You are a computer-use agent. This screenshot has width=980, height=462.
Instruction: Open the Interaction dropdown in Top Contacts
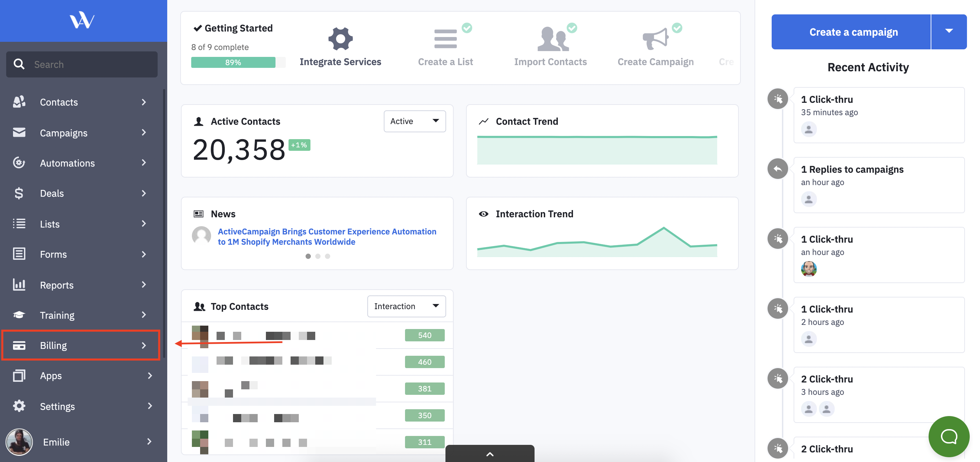tap(406, 306)
